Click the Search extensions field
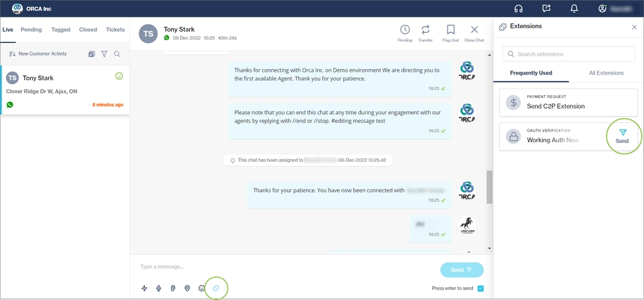Image resolution: width=644 pixels, height=300 pixels. 568,54
